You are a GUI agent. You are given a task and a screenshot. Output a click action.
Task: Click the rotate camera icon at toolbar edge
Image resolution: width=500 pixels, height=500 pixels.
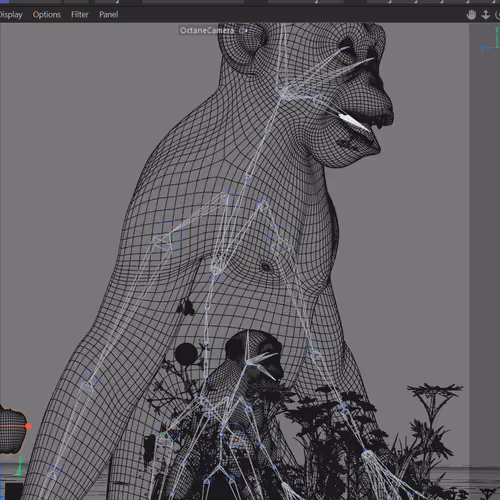tap(497, 15)
